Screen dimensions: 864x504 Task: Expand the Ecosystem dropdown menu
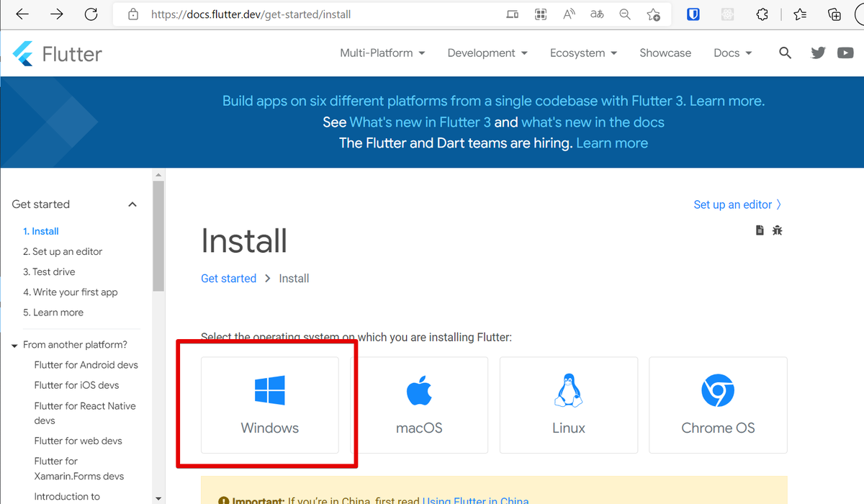click(583, 53)
